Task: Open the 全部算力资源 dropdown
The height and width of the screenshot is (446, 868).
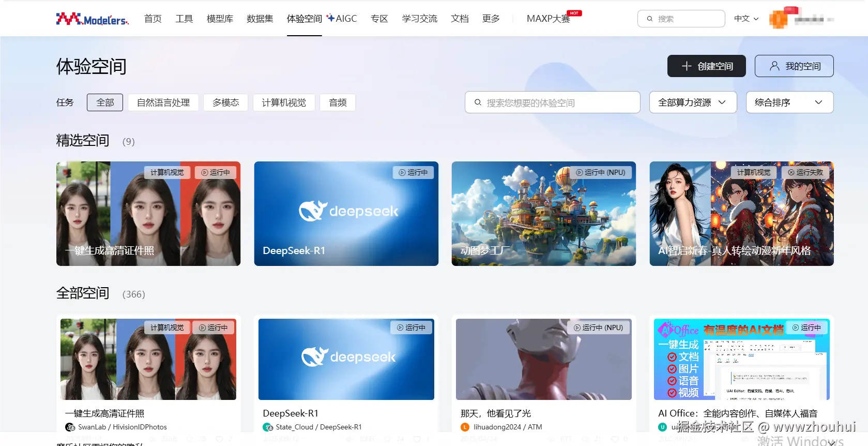Action: 692,102
